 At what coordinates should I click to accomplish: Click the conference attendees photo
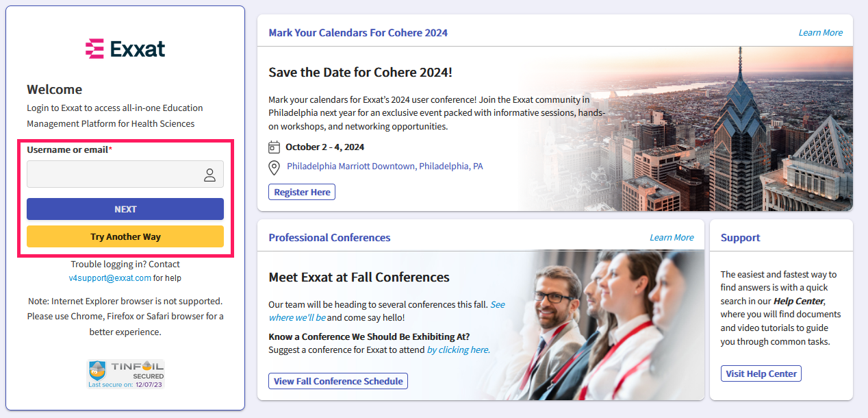tap(596, 325)
